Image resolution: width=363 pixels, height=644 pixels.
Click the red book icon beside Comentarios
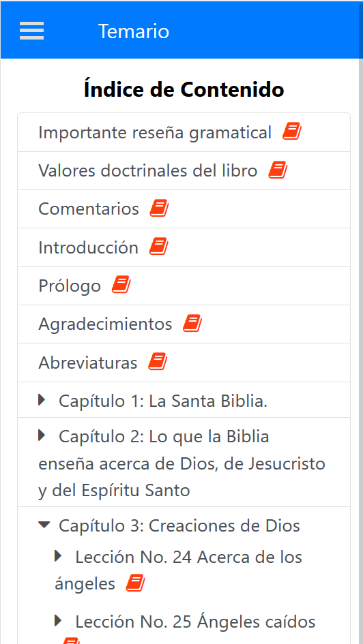159,209
